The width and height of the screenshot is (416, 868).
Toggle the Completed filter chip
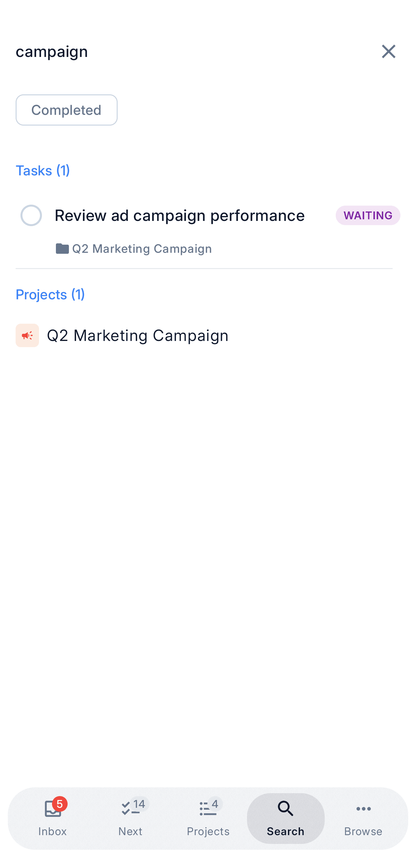66,110
